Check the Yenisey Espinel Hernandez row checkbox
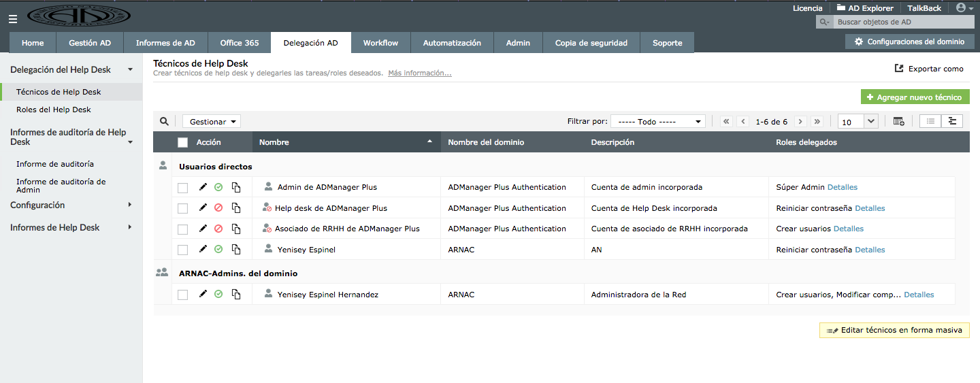 click(x=182, y=295)
